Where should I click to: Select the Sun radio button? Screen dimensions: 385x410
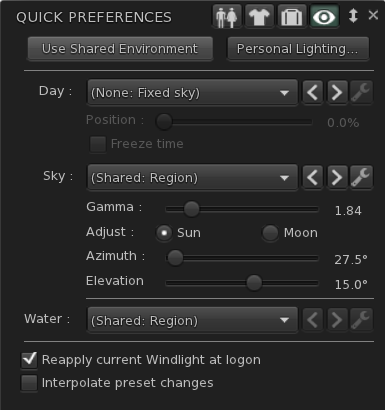(164, 233)
